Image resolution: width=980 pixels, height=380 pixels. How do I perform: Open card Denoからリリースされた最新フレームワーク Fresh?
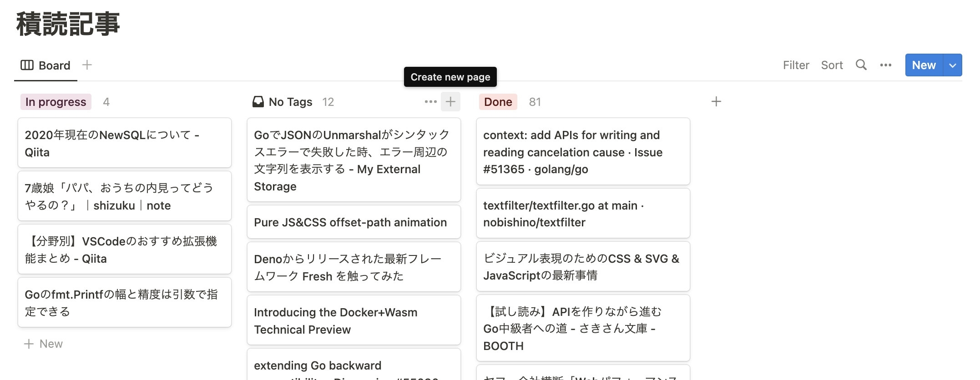[x=354, y=267]
